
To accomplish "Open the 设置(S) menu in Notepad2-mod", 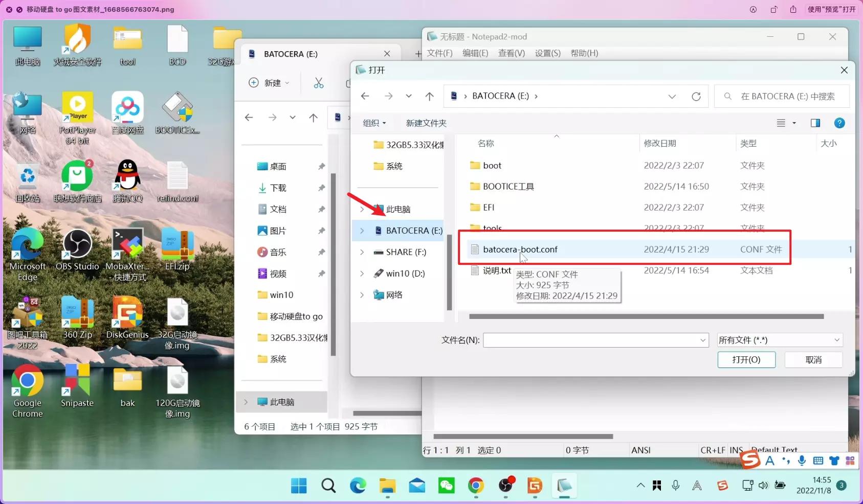I will click(x=547, y=53).
